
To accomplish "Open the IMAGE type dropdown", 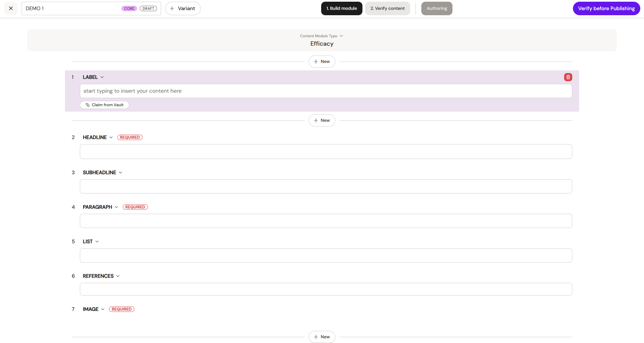I will click(103, 309).
